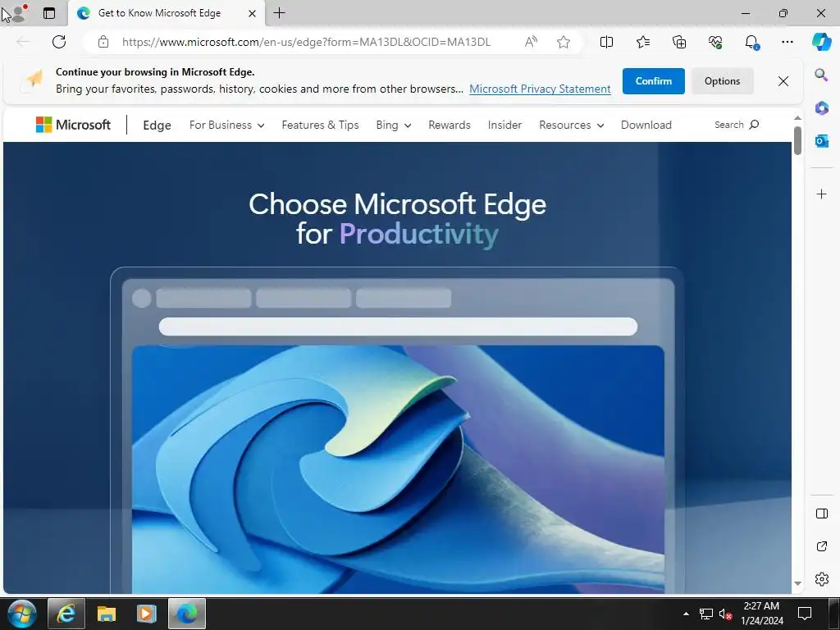The image size is (840, 630).
Task: Toggle sidebar visibility panel icon
Action: [x=821, y=514]
